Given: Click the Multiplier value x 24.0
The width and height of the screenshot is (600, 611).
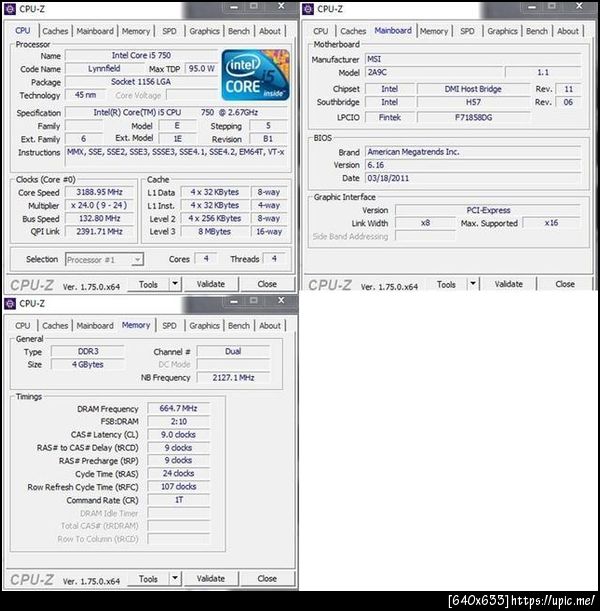Looking at the screenshot, I should 100,205.
